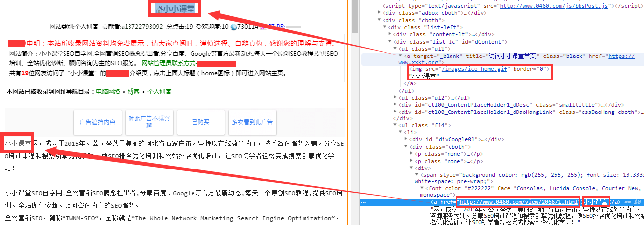644x225 pixels.
Task: Click the 小小课堂 link starting the article paragraph
Action: click(18, 144)
